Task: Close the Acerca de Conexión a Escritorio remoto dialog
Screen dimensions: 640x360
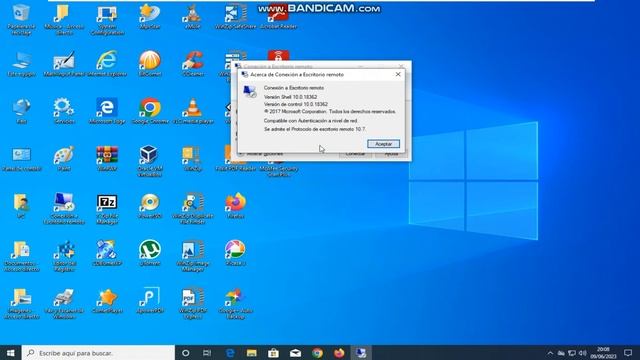Action: 398,74
